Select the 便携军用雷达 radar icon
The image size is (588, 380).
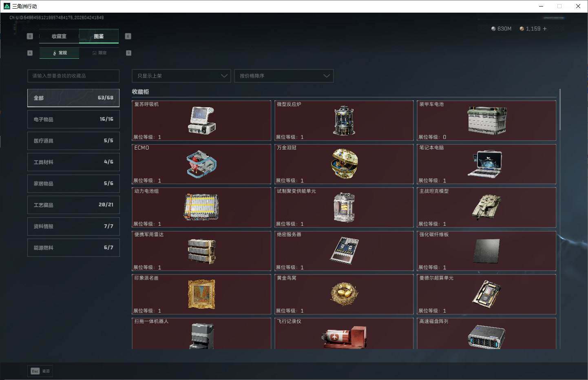[201, 251]
